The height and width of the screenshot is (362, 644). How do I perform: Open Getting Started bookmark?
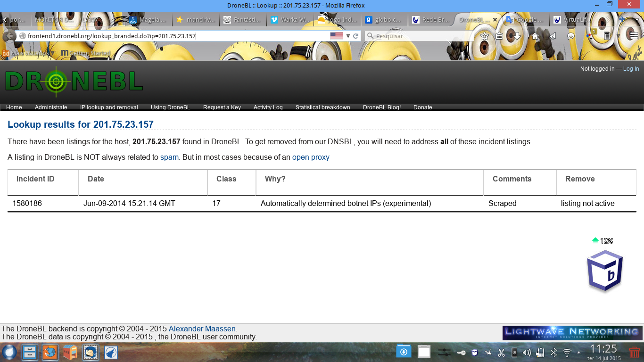point(85,53)
